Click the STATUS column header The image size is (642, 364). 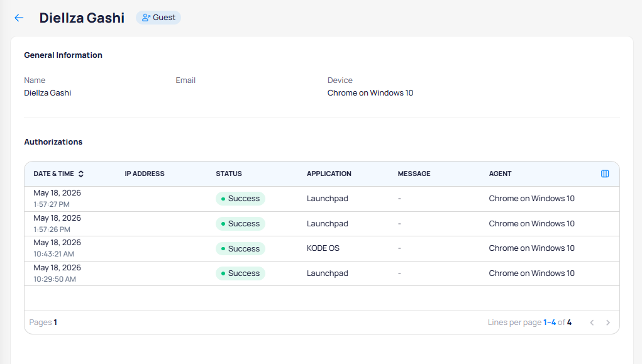coord(229,174)
